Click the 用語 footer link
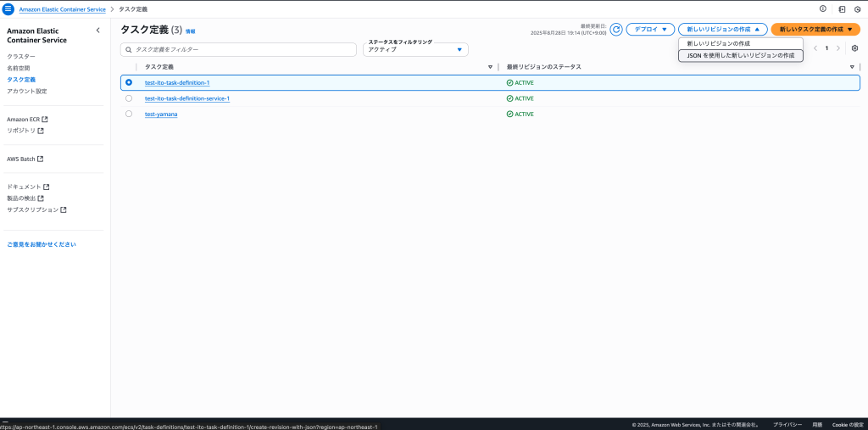 [817, 424]
